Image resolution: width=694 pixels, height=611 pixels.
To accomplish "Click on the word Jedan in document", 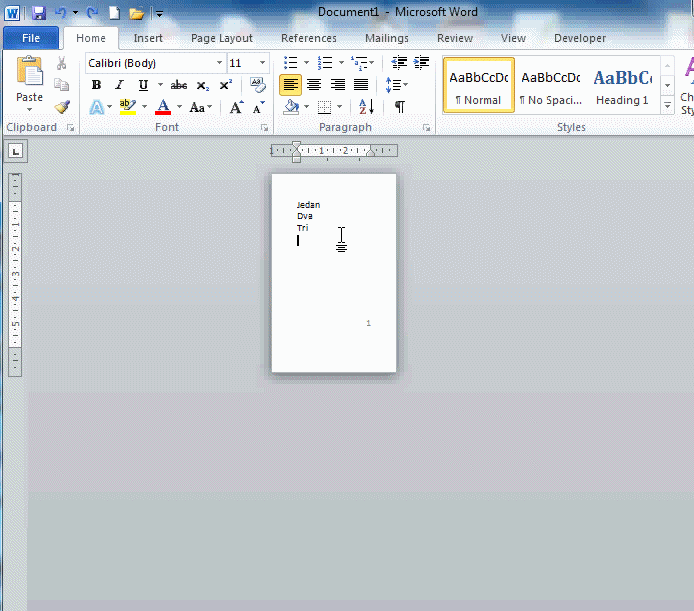I will 308,205.
